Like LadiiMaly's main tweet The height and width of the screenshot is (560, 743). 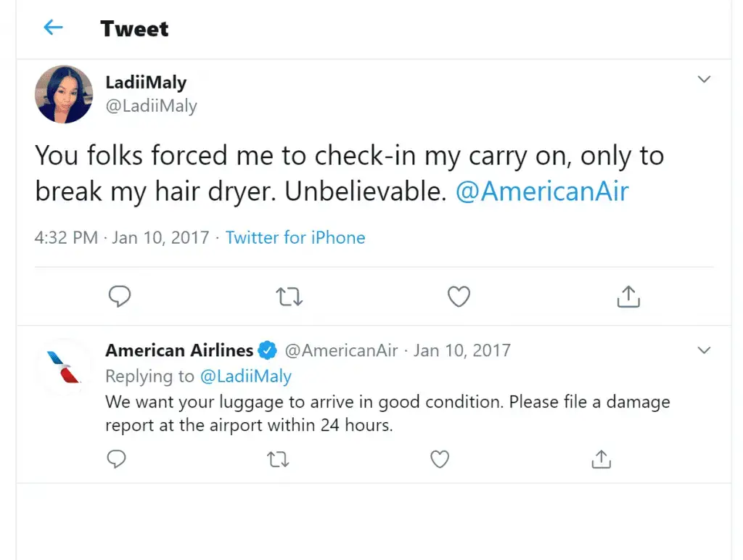point(459,297)
